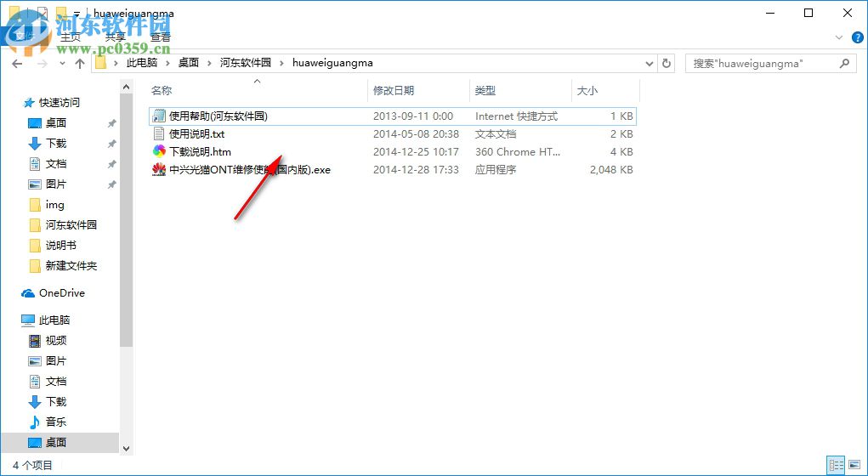The image size is (868, 476).
Task: Open pinned 文档 under quick access
Action: (56, 164)
